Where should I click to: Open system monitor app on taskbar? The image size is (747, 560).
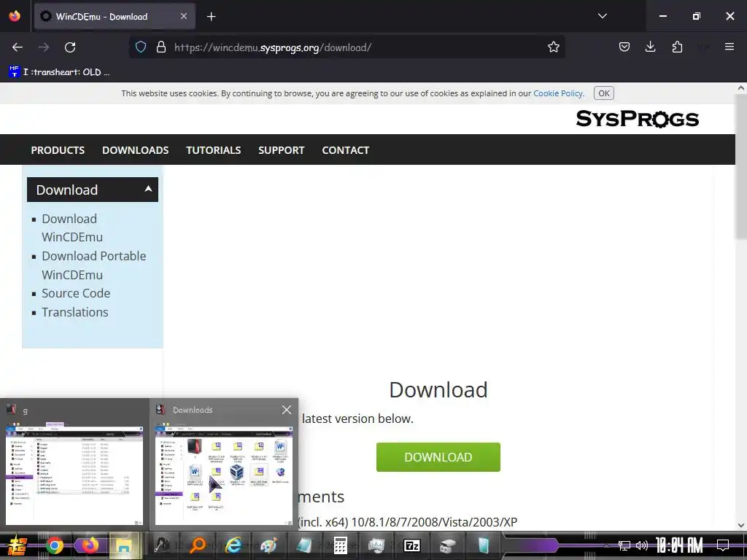pos(376,545)
